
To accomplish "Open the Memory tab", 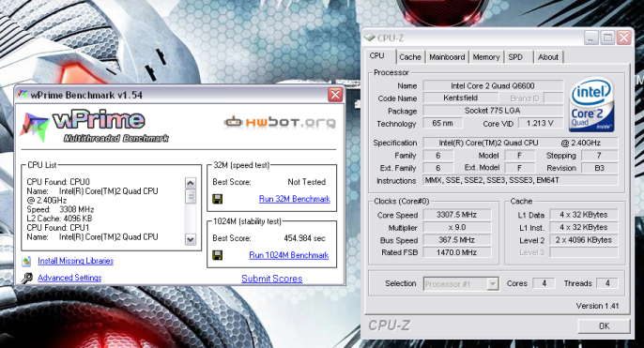I will (486, 57).
